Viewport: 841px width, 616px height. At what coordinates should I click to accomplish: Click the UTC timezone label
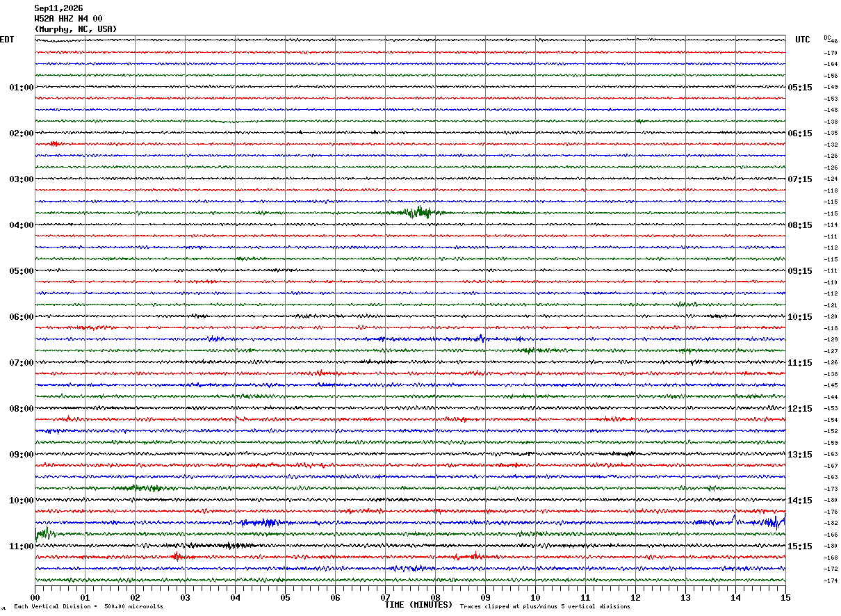[803, 40]
